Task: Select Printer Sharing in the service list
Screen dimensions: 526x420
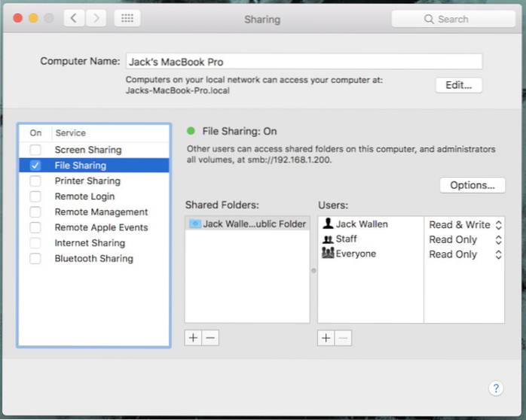Action: coord(87,181)
